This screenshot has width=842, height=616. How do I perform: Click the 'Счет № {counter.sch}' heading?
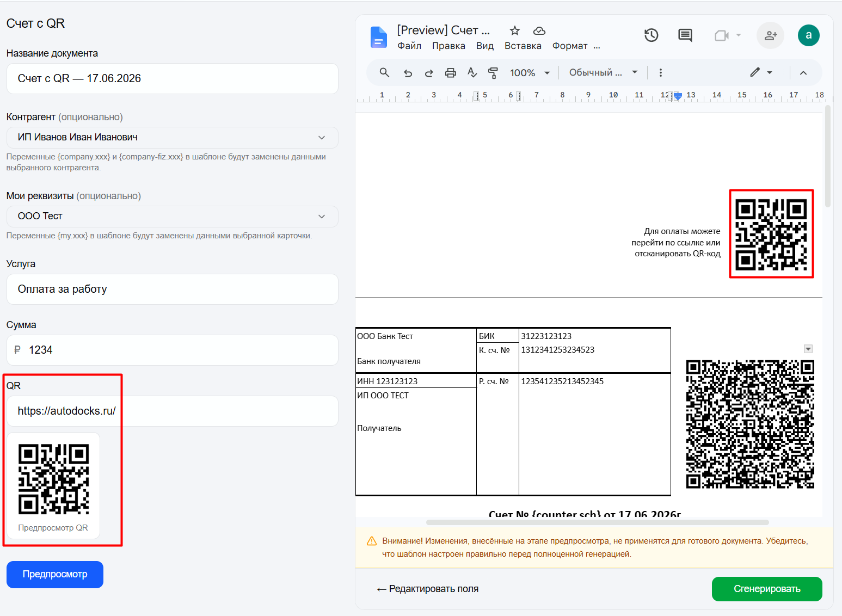point(585,514)
